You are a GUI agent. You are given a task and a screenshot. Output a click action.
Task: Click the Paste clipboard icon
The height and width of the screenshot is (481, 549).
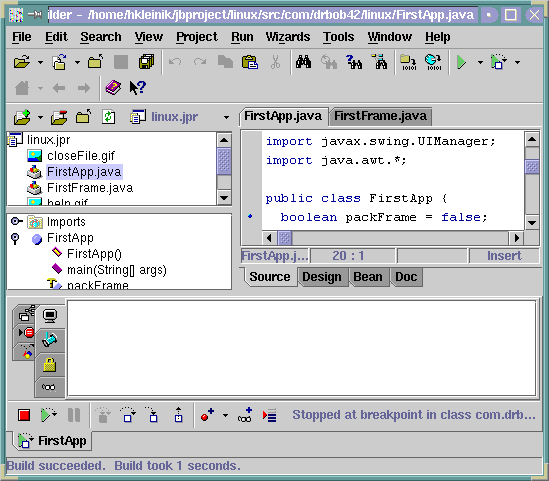250,62
